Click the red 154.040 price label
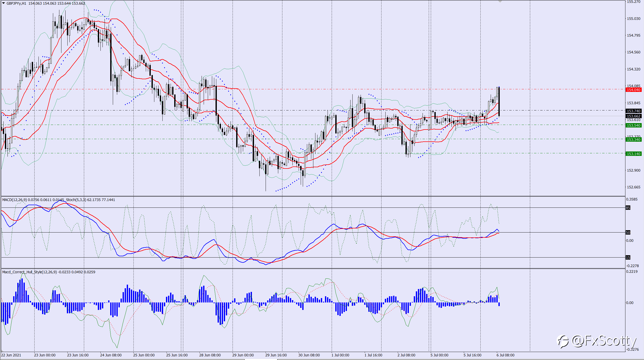Viewport: 644px width, 360px height. 633,90
